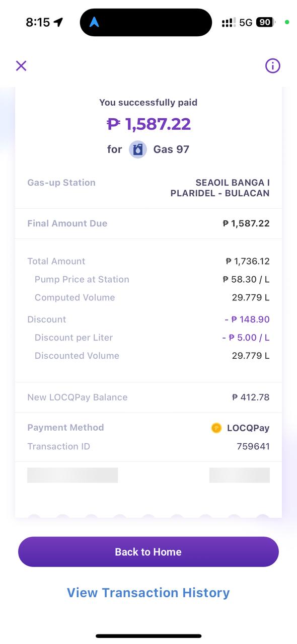Tap the blue navigation arrow in Dynamic Island
Screen dimensions: 297x644
click(94, 22)
